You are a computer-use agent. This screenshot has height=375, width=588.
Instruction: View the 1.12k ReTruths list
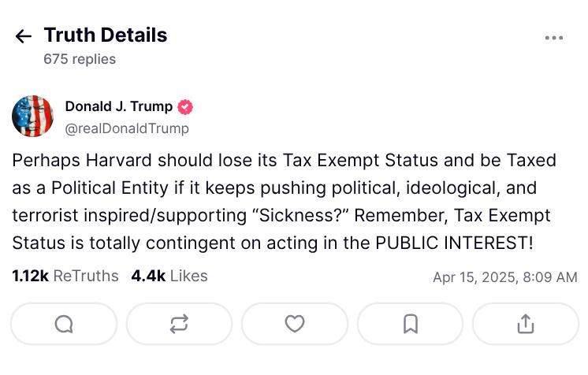[65, 276]
